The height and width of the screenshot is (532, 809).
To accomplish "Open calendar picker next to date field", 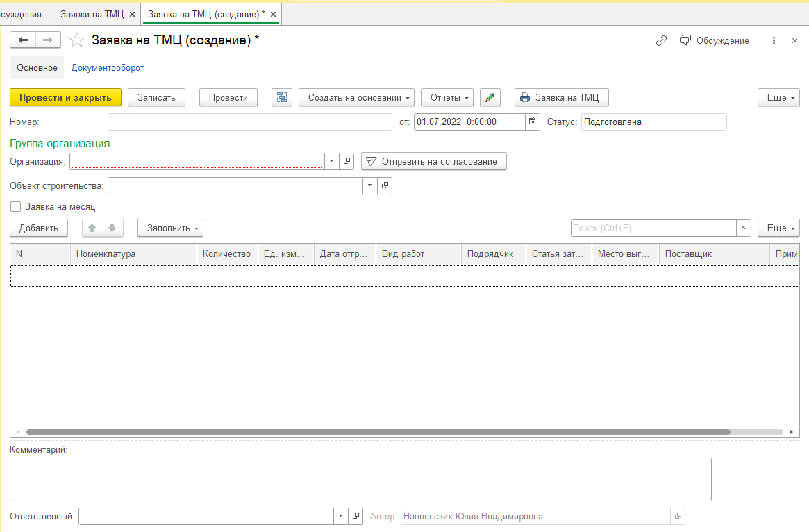I will point(533,122).
